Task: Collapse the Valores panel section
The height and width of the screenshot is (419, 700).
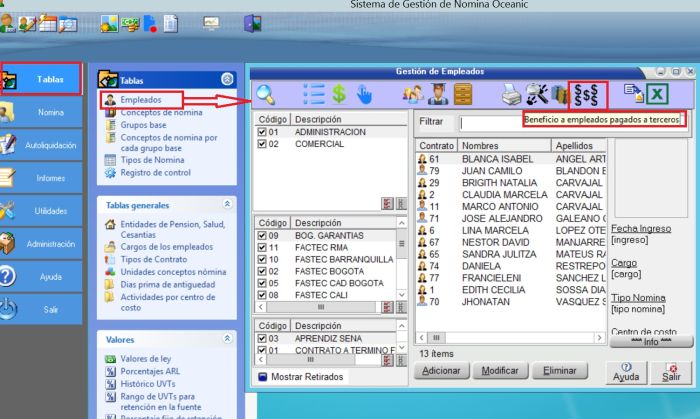Action: coord(227,340)
